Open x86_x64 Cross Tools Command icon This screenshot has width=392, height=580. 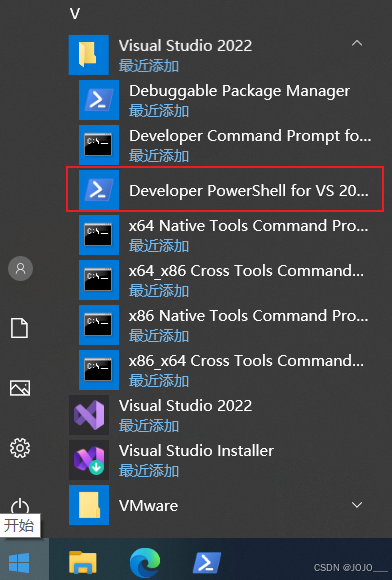99,370
